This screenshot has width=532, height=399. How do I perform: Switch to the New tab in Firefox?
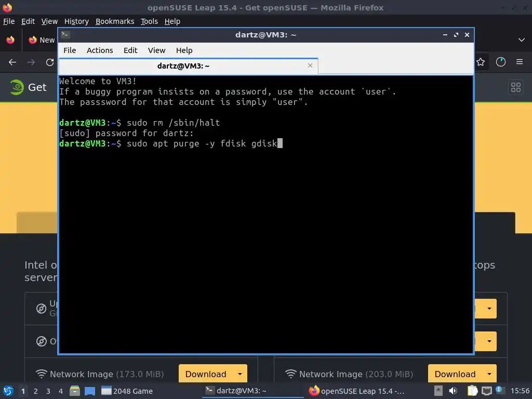tap(42, 40)
